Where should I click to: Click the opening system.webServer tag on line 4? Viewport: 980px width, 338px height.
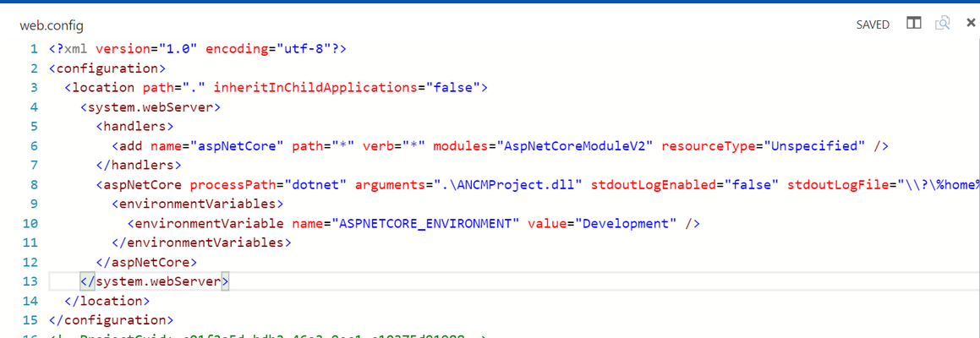151,106
